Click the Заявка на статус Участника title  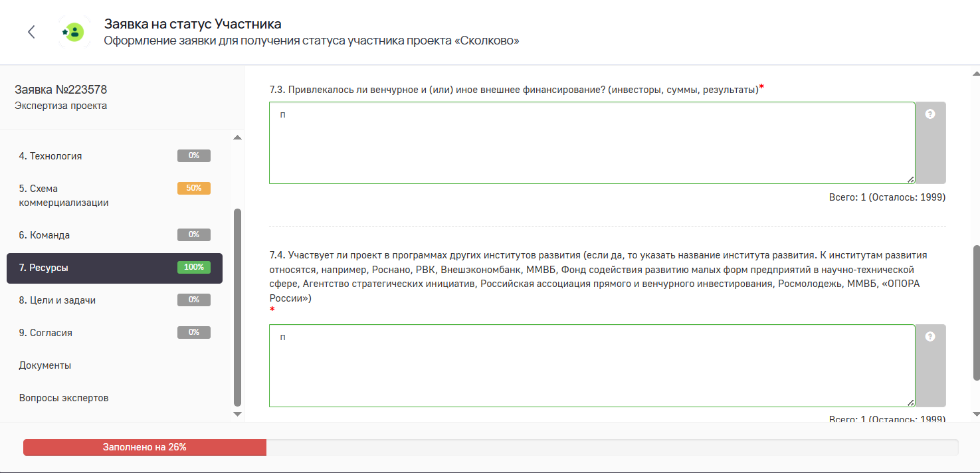(x=193, y=24)
